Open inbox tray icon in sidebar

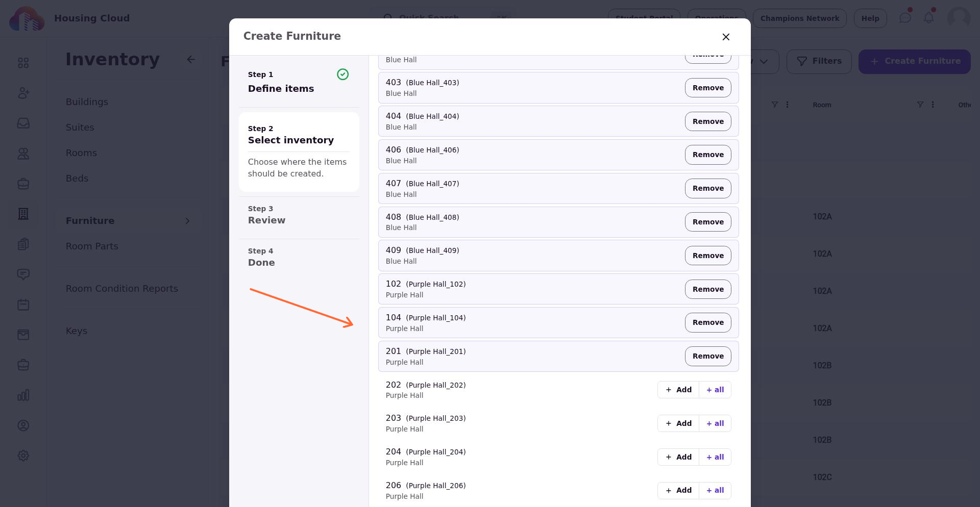click(23, 123)
